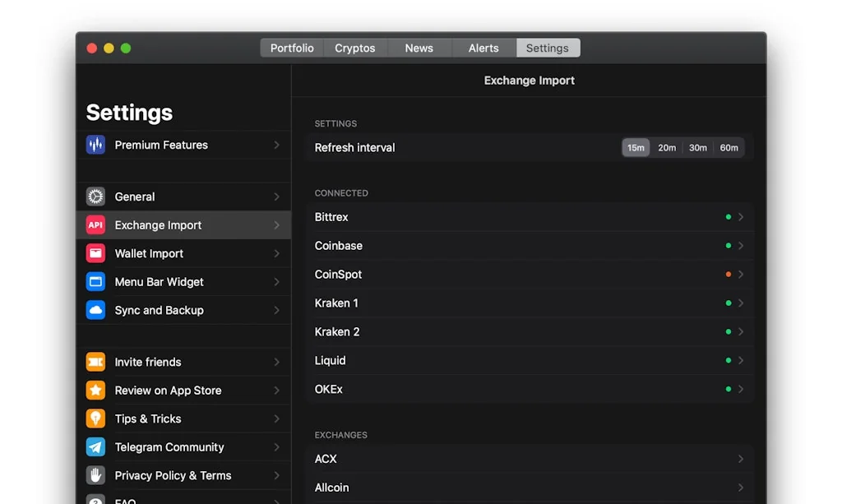
Task: Select the 20m refresh interval option
Action: [666, 147]
